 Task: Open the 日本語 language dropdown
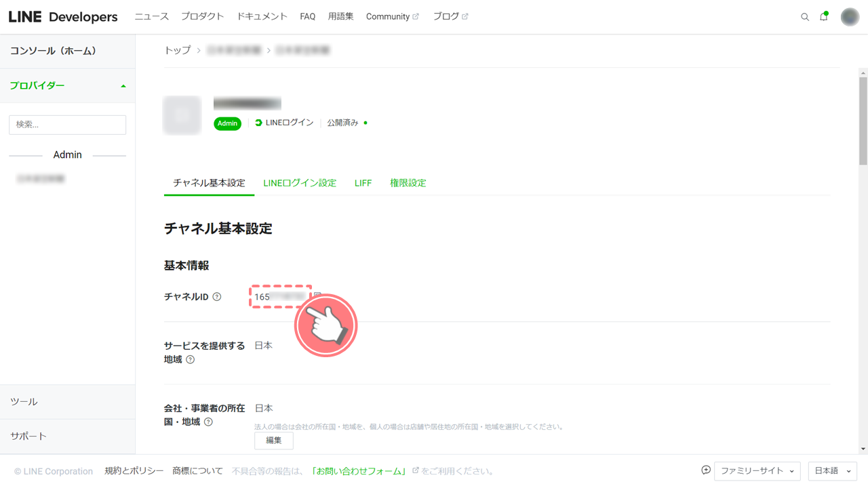pyautogui.click(x=833, y=471)
